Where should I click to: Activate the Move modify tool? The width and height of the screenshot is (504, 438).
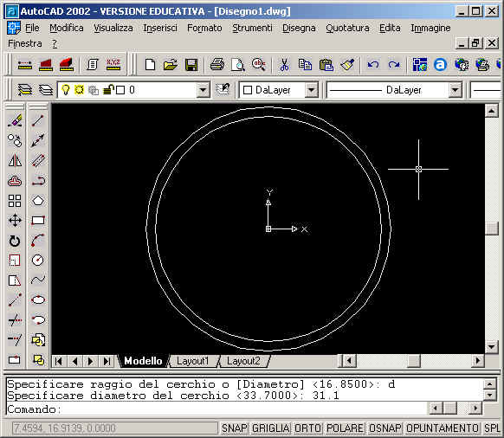pos(15,221)
